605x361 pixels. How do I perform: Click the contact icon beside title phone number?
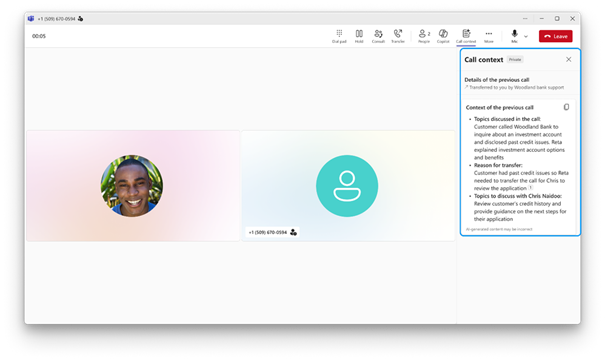tap(80, 19)
